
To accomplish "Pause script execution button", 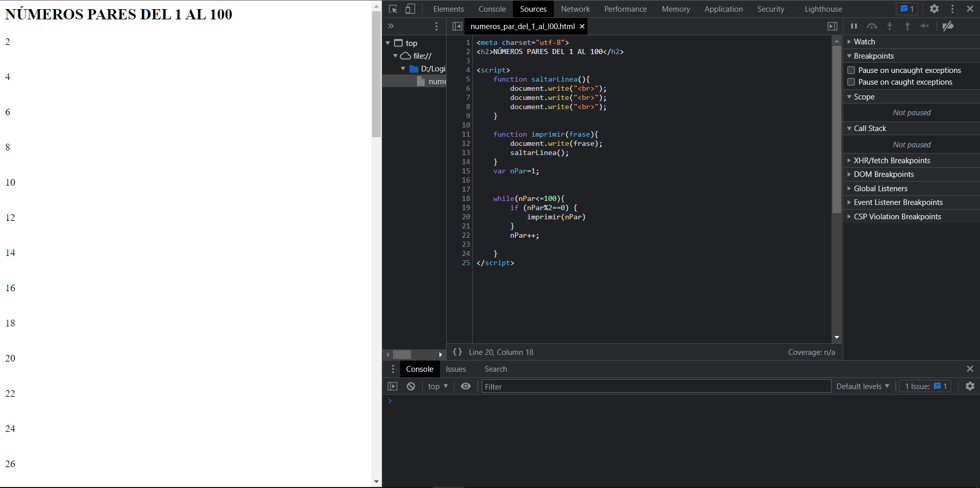I will click(x=854, y=26).
